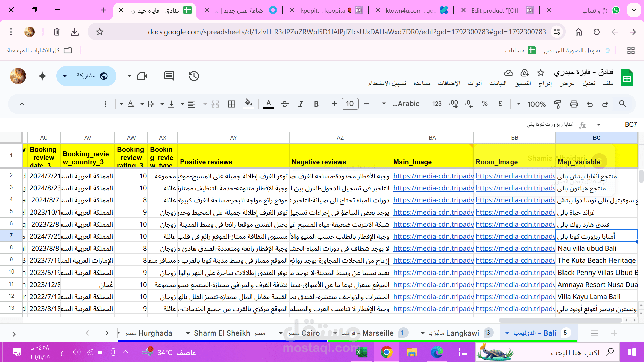This screenshot has width=644, height=362.
Task: Open vertical align dropdown
Action: (x=167, y=104)
